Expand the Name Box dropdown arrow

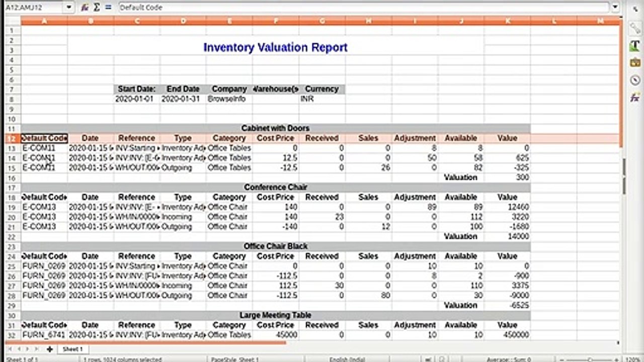pos(69,8)
